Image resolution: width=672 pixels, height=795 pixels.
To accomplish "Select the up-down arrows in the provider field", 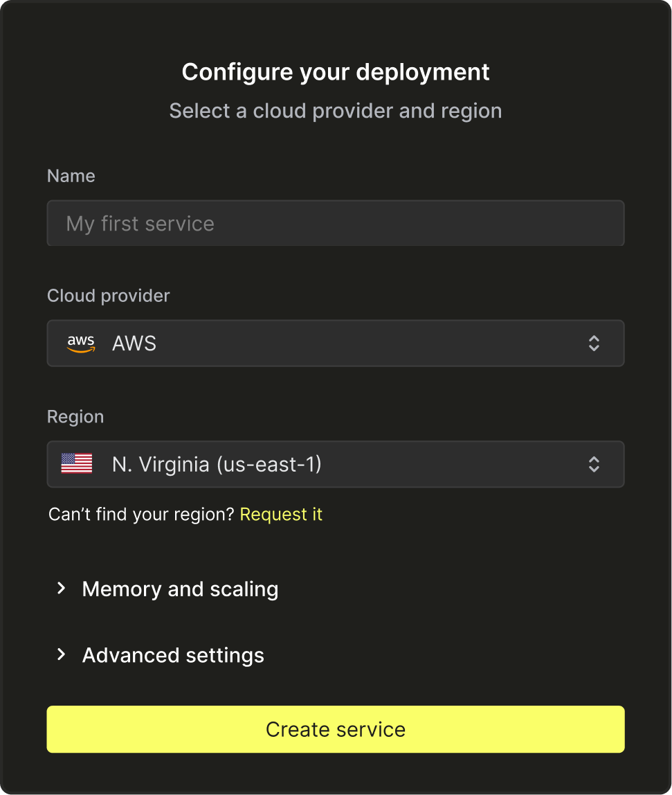I will (x=594, y=343).
